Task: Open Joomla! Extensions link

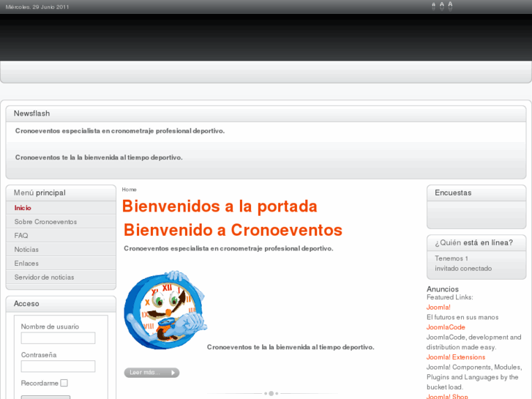Action: [x=456, y=357]
